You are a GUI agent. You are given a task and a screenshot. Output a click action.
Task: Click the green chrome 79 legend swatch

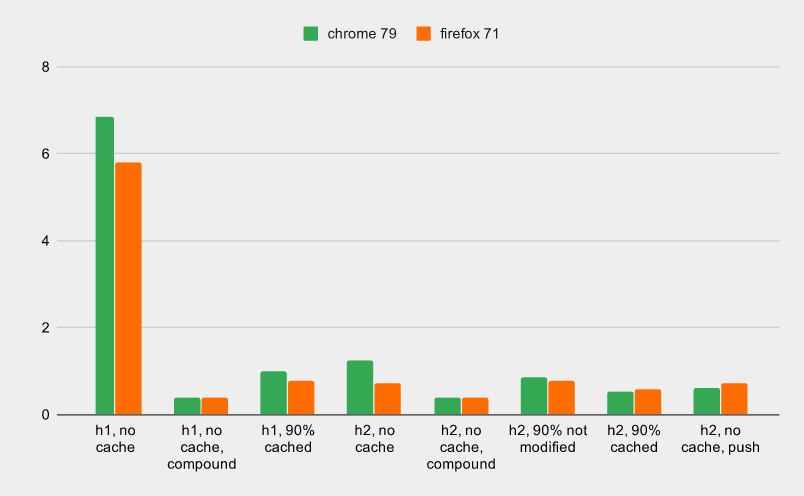pos(311,34)
